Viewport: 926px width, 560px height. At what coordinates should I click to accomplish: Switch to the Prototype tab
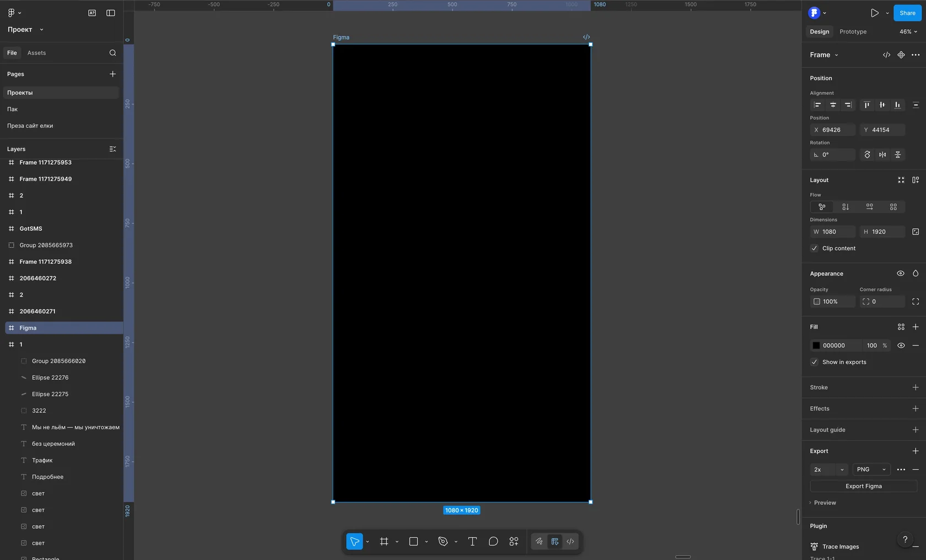tap(853, 31)
